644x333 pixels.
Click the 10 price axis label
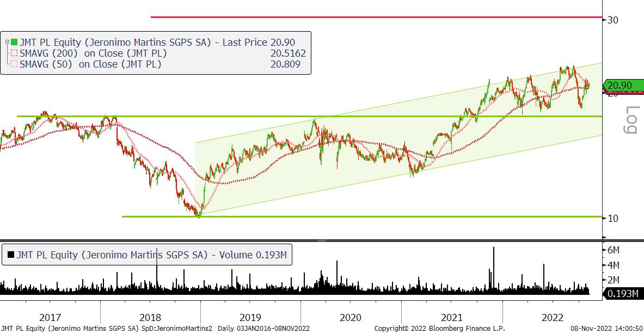[613, 219]
